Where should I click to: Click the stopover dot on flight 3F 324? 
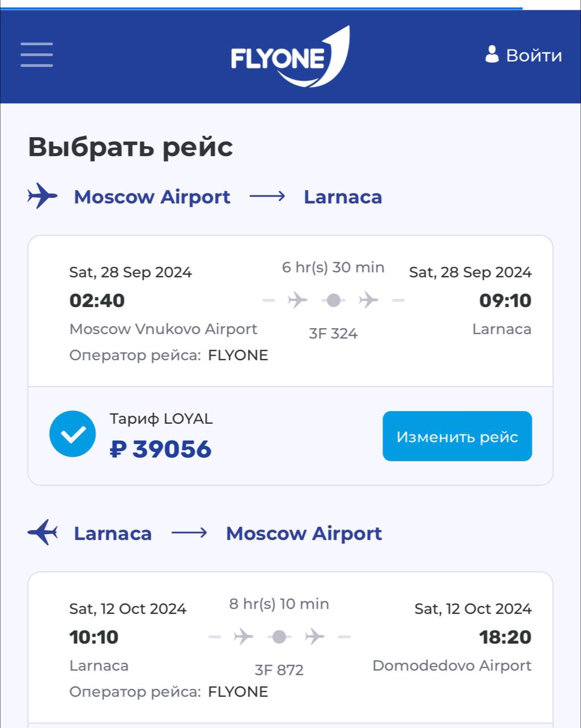click(x=334, y=300)
